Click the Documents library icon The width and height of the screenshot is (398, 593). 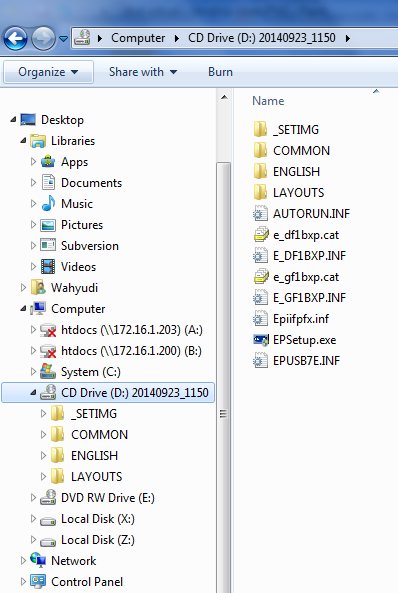[x=48, y=183]
